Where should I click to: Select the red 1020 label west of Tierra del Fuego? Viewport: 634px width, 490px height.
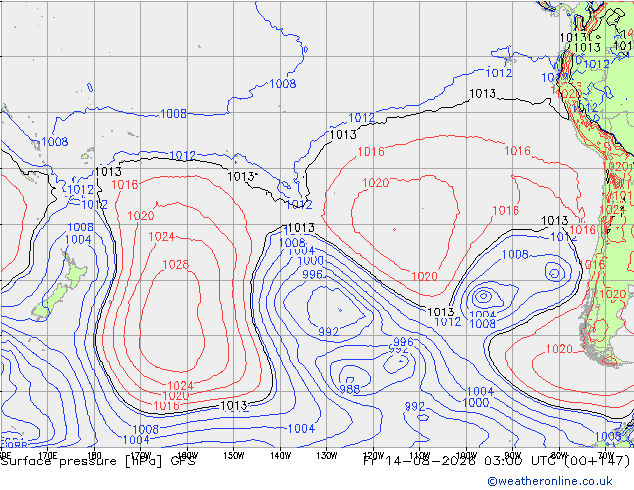[559, 348]
